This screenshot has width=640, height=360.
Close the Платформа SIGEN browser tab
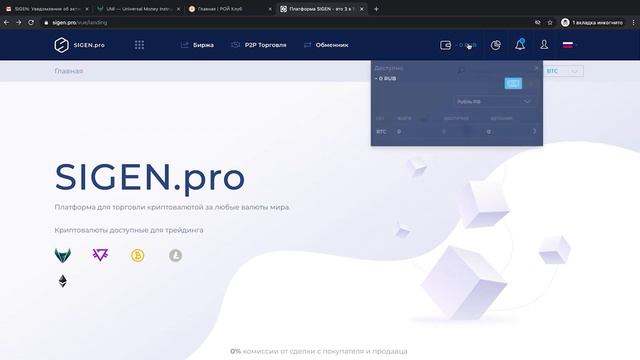tap(362, 9)
